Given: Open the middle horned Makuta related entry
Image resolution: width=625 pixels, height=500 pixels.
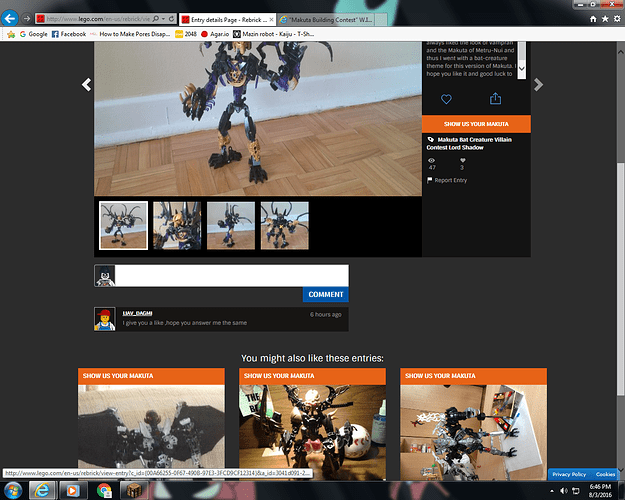Looking at the screenshot, I should click(312, 432).
